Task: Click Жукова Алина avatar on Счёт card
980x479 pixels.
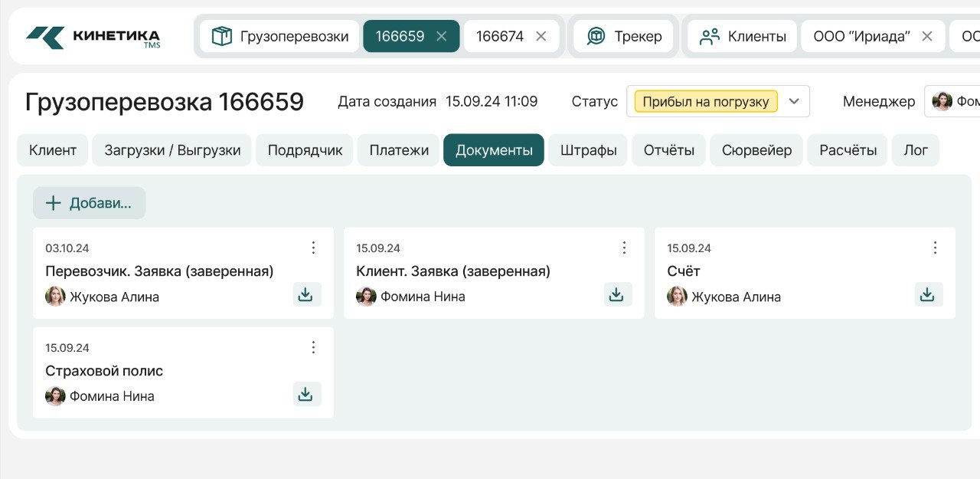Action: [677, 297]
